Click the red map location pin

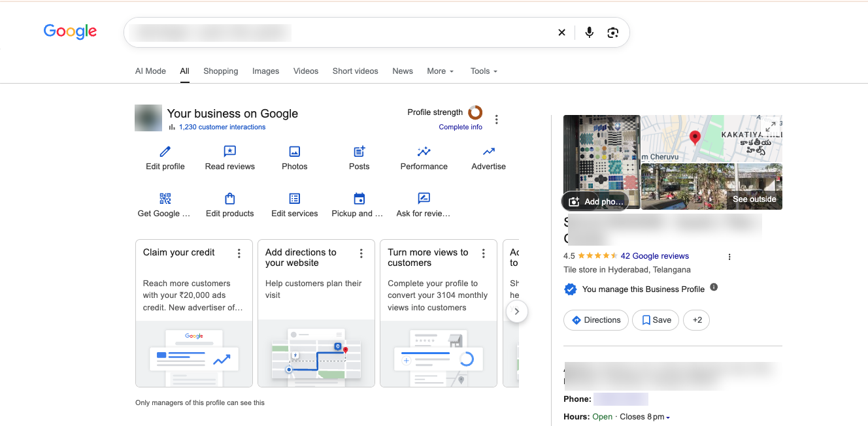click(x=695, y=137)
